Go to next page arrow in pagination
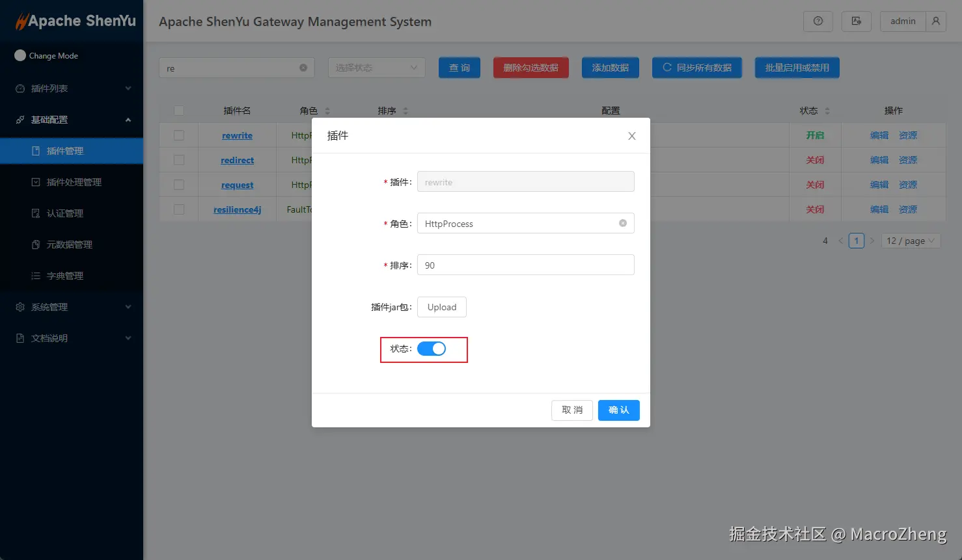 click(872, 241)
